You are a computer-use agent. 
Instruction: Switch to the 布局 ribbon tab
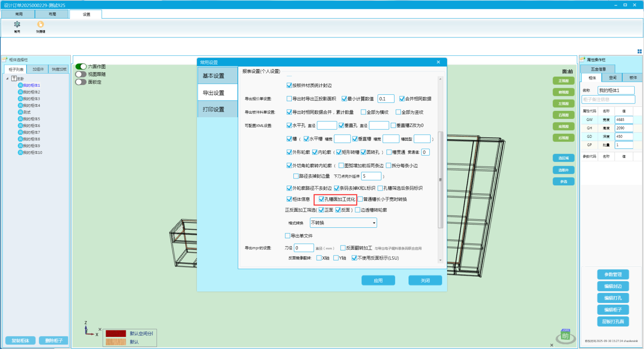point(52,14)
